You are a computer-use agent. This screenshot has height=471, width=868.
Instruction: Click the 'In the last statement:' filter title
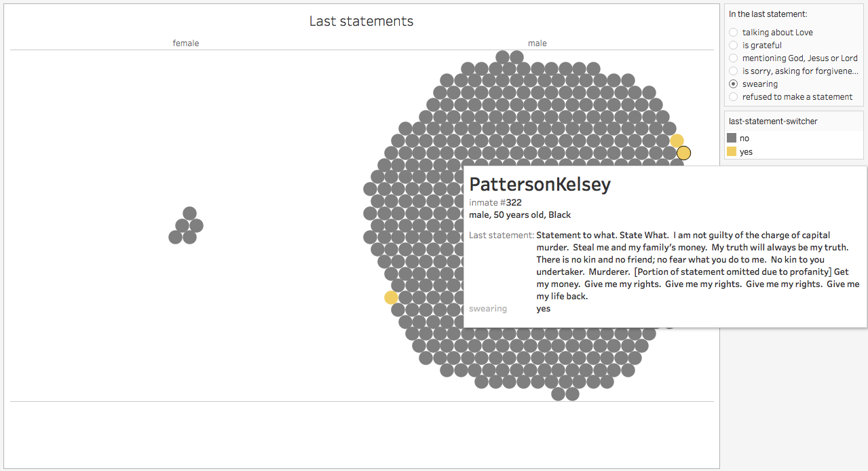768,14
